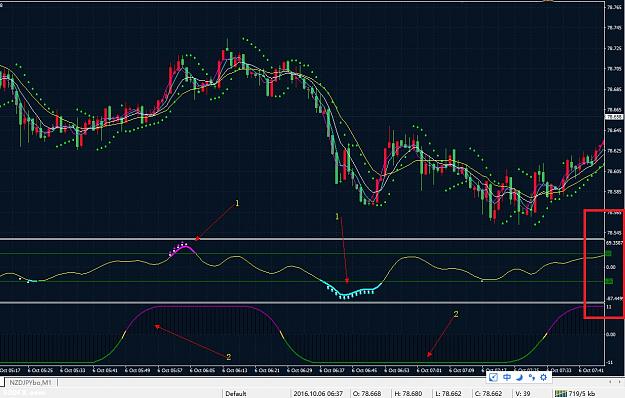
Task: Click the IME moon half-width icon
Action: [x=519, y=377]
